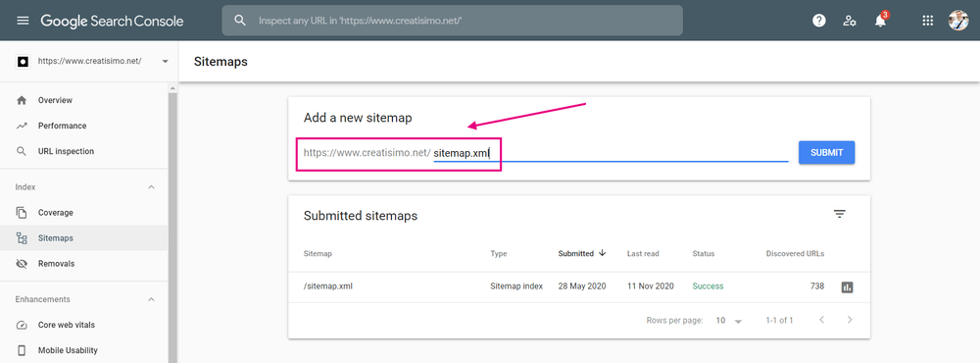
Task: Click the Removals crossed-eye icon
Action: (x=22, y=264)
